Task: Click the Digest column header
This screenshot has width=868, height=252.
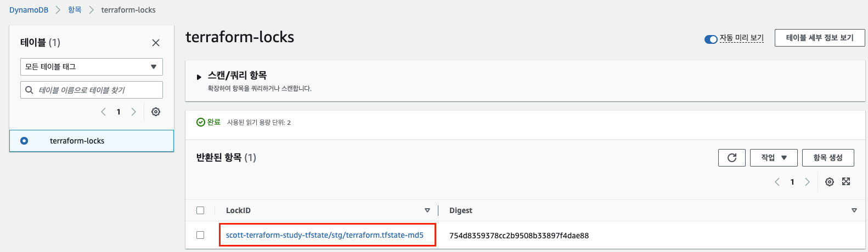Action: [461, 210]
